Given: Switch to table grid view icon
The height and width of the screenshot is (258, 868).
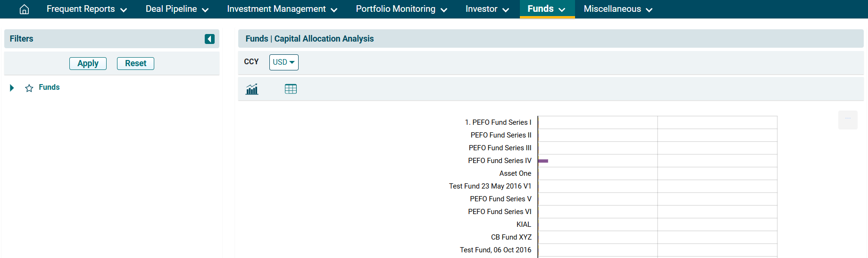Looking at the screenshot, I should point(291,89).
